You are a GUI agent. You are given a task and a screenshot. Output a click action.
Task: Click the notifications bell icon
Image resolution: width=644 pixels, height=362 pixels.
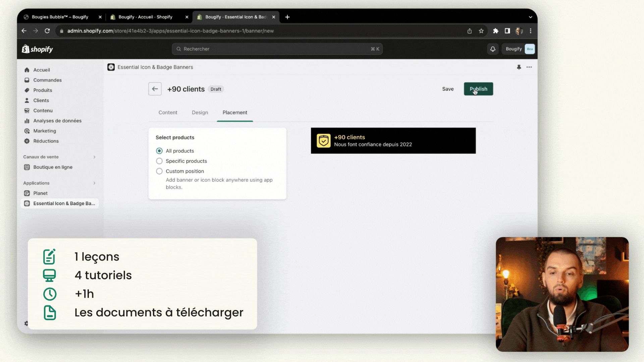tap(492, 49)
